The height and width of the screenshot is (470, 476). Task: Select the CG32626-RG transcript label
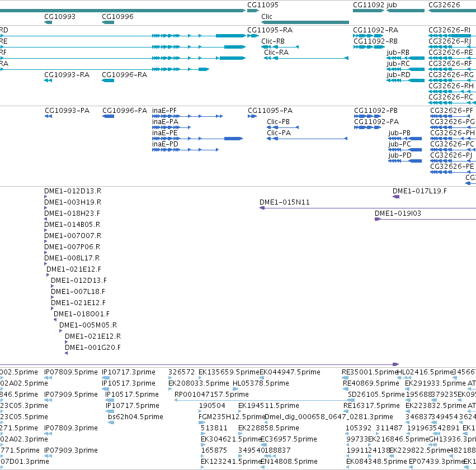(x=451, y=75)
